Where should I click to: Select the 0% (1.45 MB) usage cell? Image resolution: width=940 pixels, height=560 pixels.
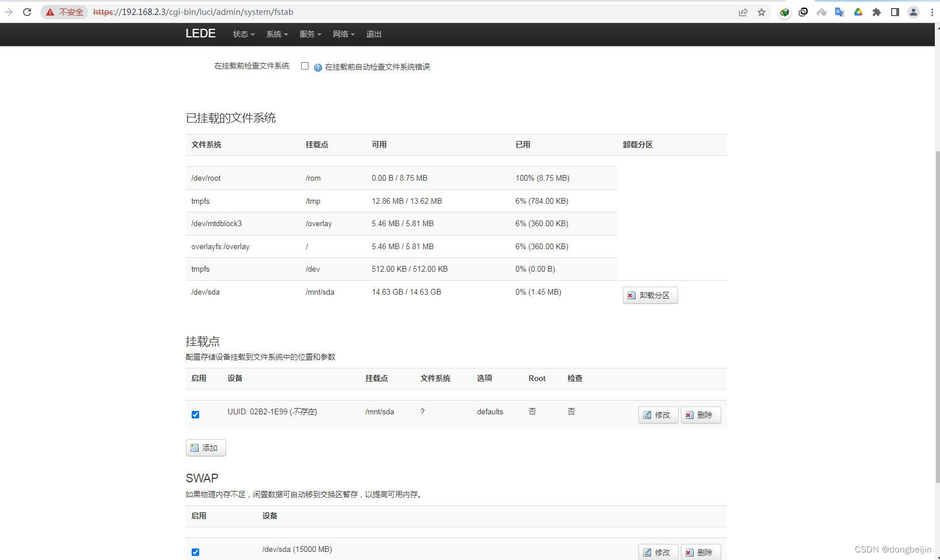point(538,292)
